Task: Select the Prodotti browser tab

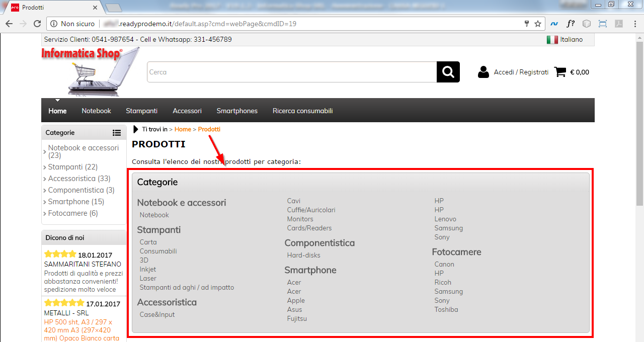Action: (53, 8)
